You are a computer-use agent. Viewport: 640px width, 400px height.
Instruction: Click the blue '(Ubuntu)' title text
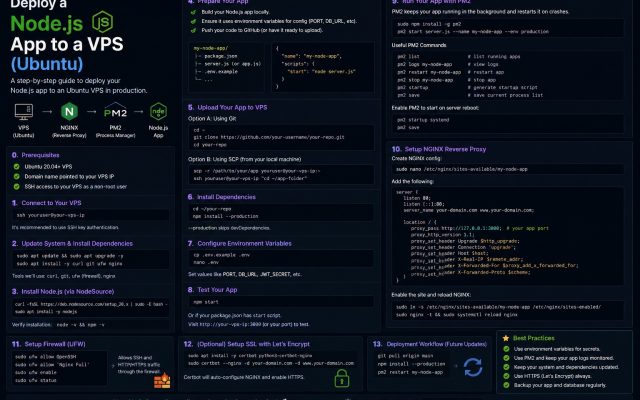47,64
